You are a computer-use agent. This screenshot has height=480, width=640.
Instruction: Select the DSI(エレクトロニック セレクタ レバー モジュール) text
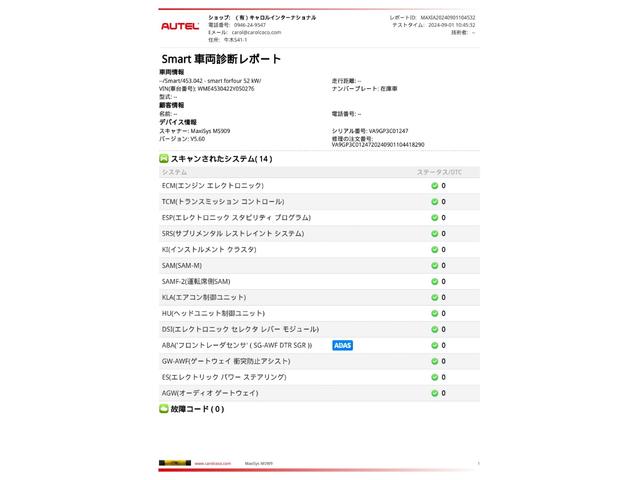(x=240, y=329)
